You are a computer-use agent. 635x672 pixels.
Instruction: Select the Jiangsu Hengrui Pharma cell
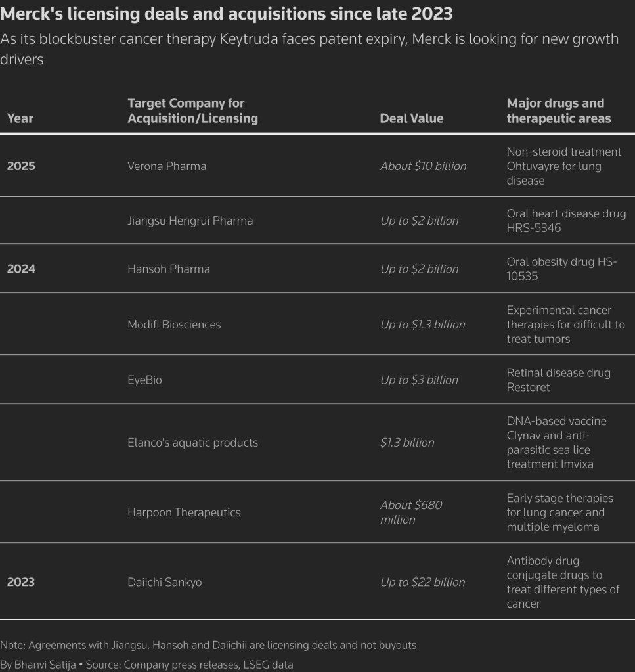(x=190, y=221)
